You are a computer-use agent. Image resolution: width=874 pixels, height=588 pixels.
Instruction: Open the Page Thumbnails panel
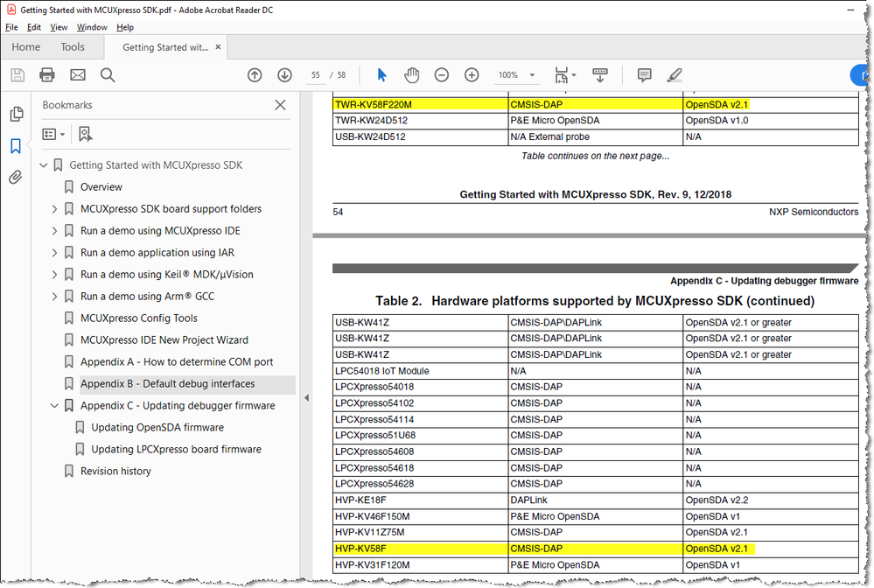[16, 115]
